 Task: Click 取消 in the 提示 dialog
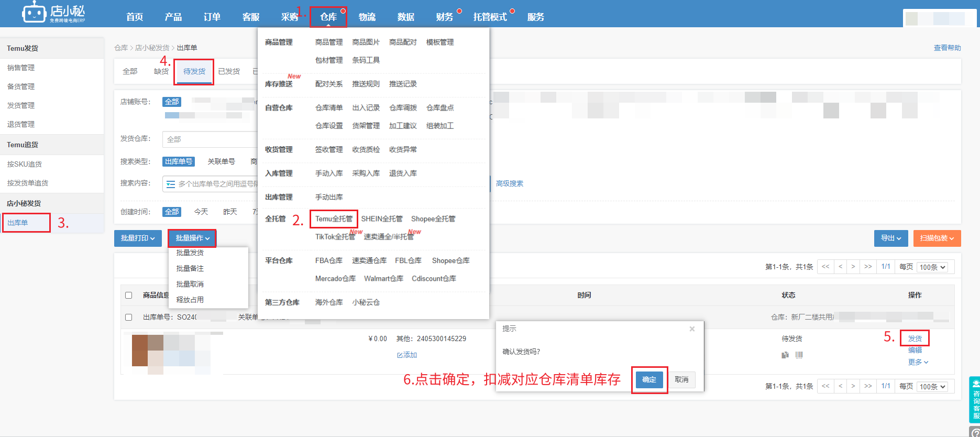pos(681,379)
